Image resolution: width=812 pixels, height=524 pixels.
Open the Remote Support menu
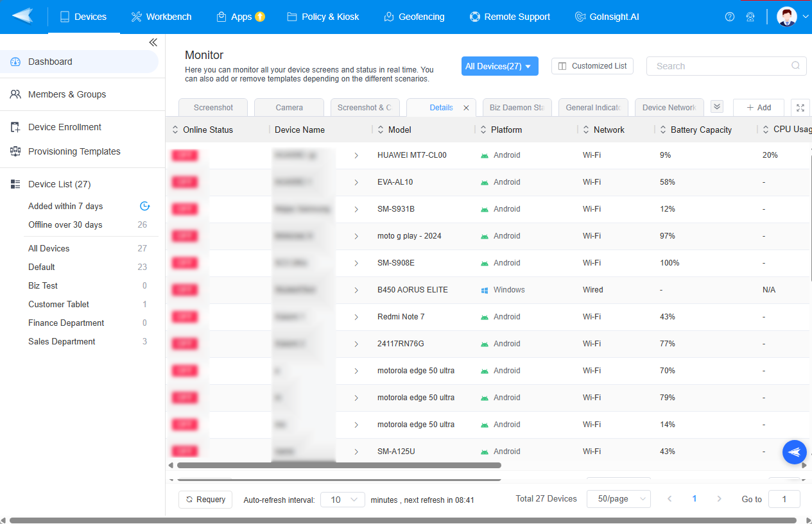point(510,17)
